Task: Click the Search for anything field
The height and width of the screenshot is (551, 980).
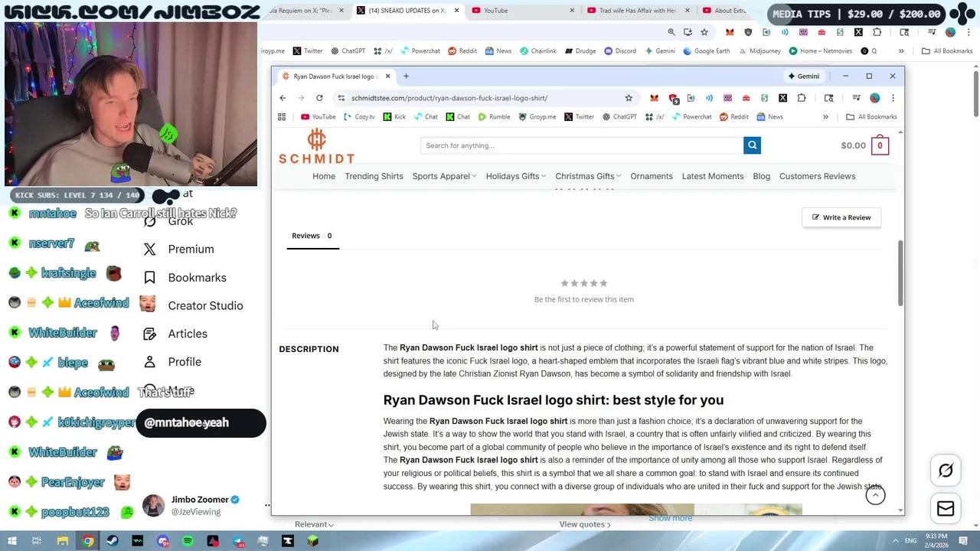Action: tap(582, 145)
